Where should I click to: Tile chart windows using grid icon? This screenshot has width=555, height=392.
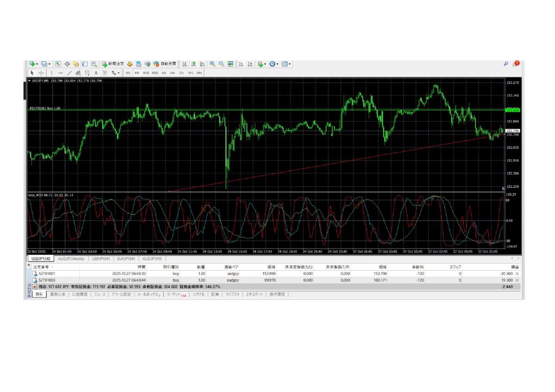pyautogui.click(x=230, y=64)
